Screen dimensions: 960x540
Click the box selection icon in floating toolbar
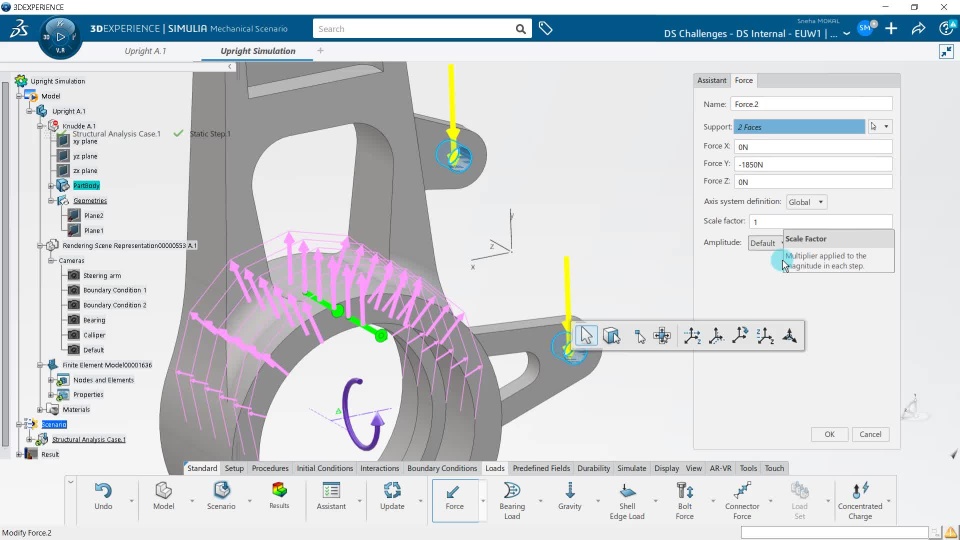point(612,336)
